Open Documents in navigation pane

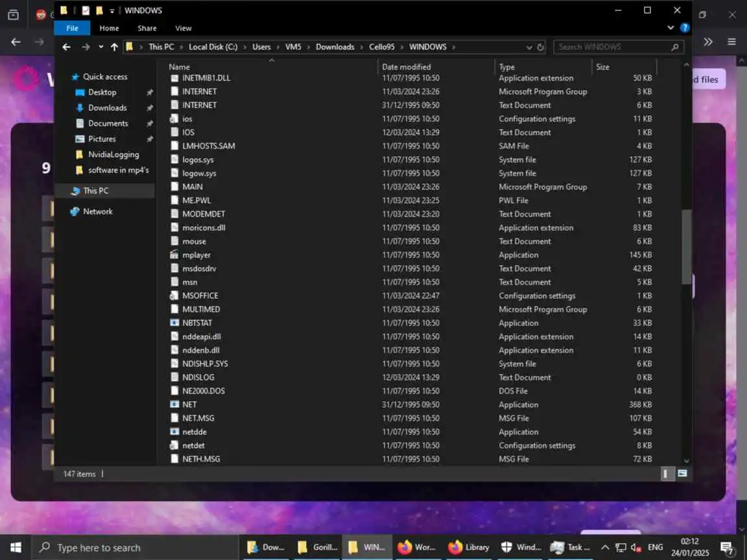point(108,123)
